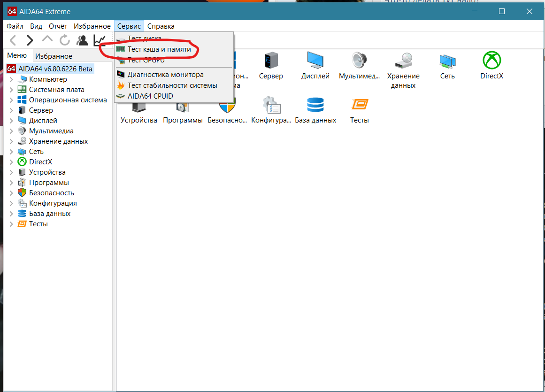545x392 pixels.
Task: Close the open Сервис menu
Action: pyautogui.click(x=129, y=26)
